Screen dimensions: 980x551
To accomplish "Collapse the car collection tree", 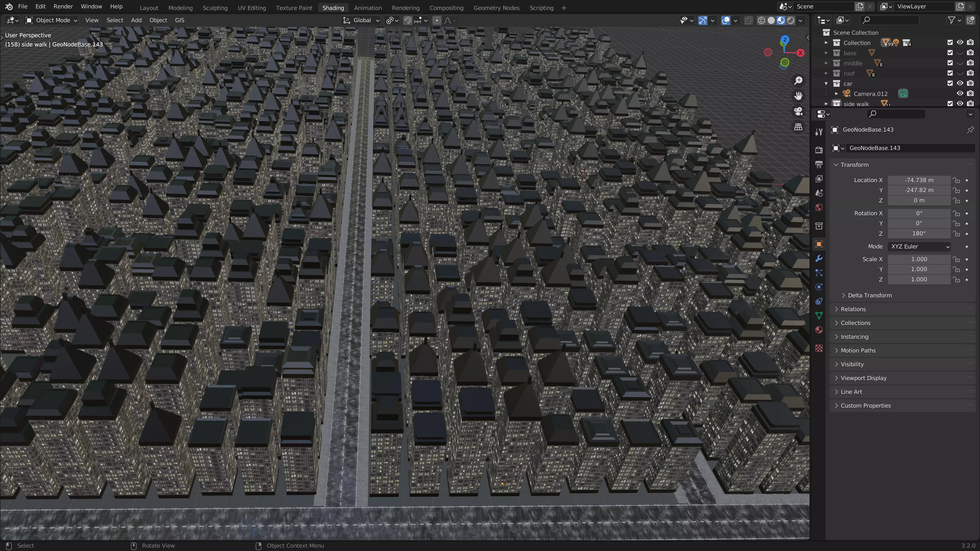I will tap(826, 84).
